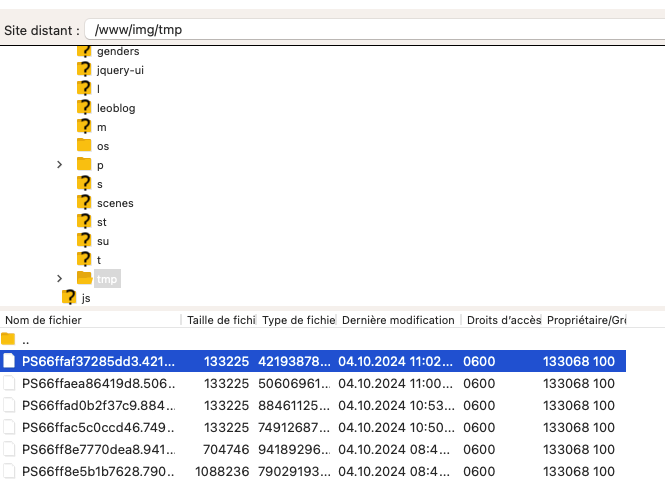Screen dimensions: 665x484
Task: Click type cell '94189296...'
Action: coord(294,450)
